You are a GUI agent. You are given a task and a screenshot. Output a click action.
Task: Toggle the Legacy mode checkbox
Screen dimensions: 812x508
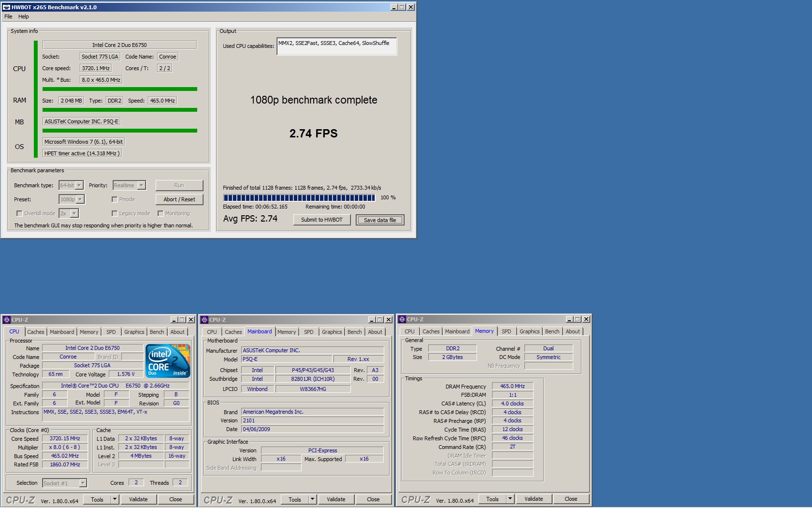pyautogui.click(x=115, y=213)
